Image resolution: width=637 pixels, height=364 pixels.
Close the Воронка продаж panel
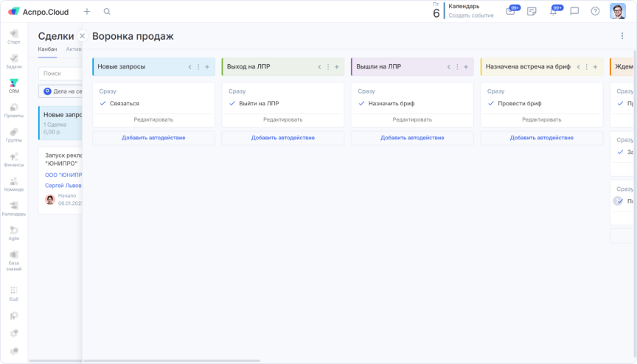pos(82,36)
